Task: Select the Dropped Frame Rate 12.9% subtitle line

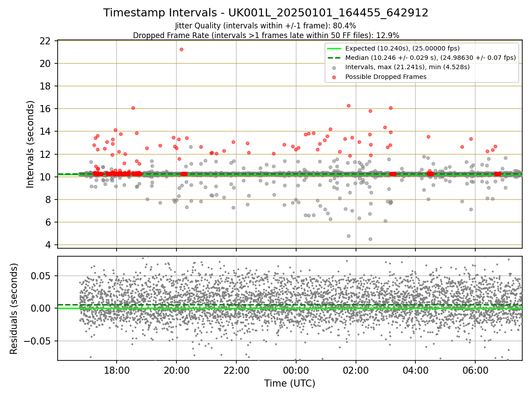Action: click(x=266, y=35)
